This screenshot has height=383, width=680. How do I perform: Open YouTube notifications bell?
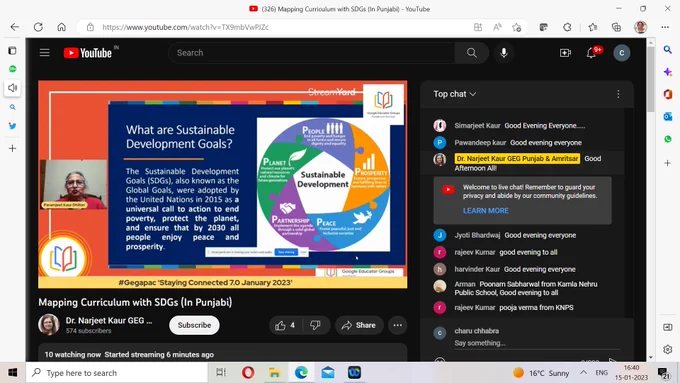591,53
